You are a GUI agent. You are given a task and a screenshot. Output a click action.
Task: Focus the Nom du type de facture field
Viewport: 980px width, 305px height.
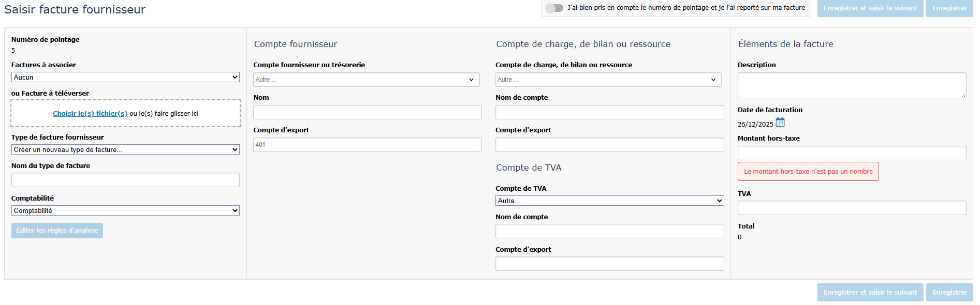pos(125,180)
